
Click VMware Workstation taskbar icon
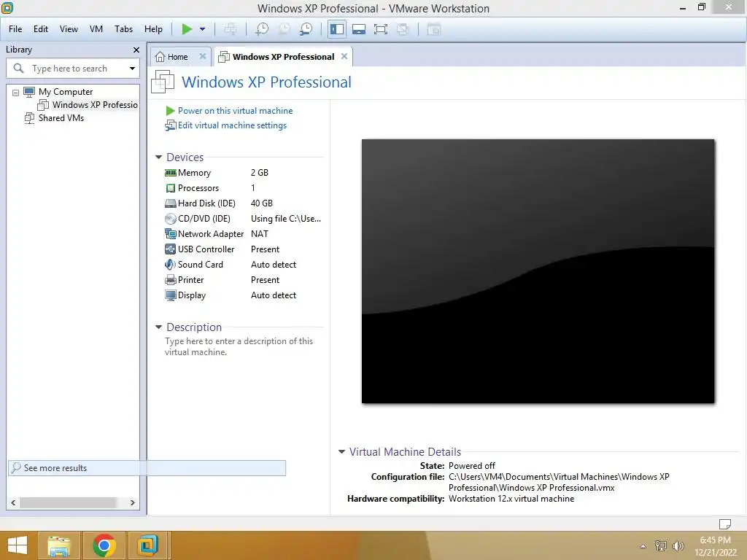[147, 545]
